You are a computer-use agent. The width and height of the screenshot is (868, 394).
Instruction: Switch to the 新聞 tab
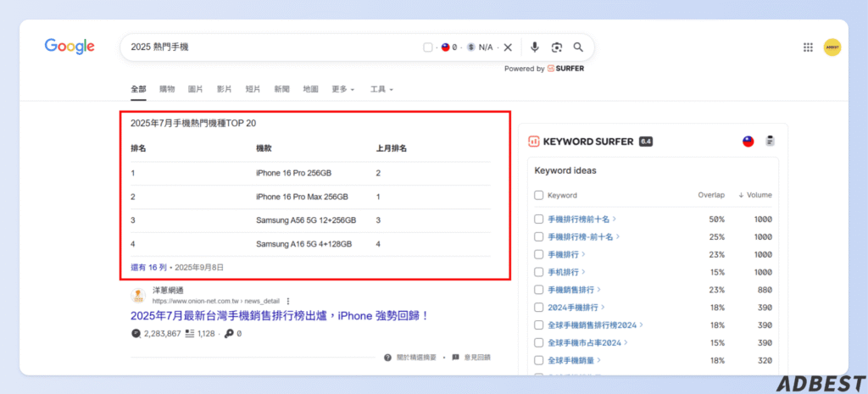click(x=281, y=89)
